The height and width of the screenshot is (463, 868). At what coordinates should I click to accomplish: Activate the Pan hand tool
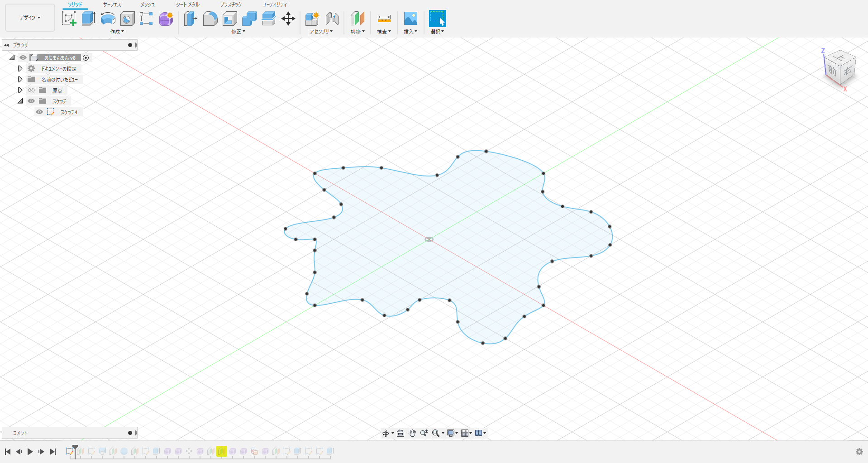point(412,433)
